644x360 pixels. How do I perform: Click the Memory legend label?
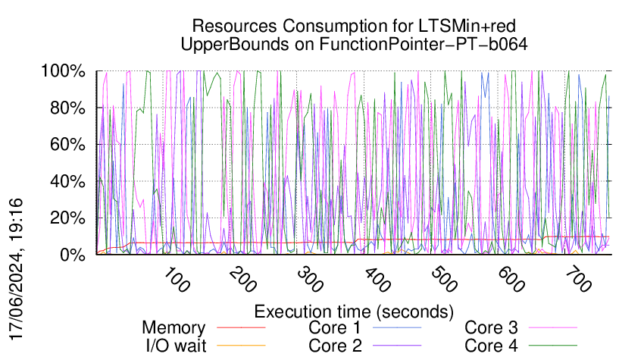click(x=174, y=328)
